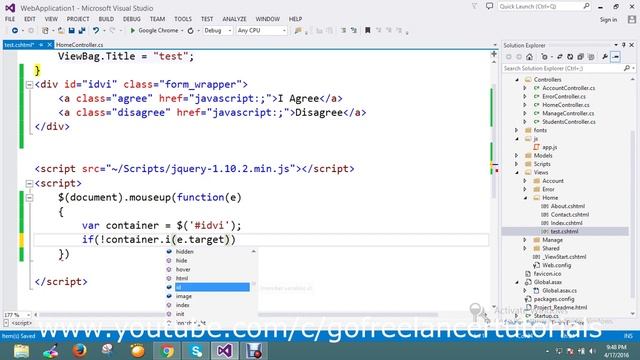The height and width of the screenshot is (360, 640).
Task: Start debugging with the green play icon
Action: [x=132, y=31]
